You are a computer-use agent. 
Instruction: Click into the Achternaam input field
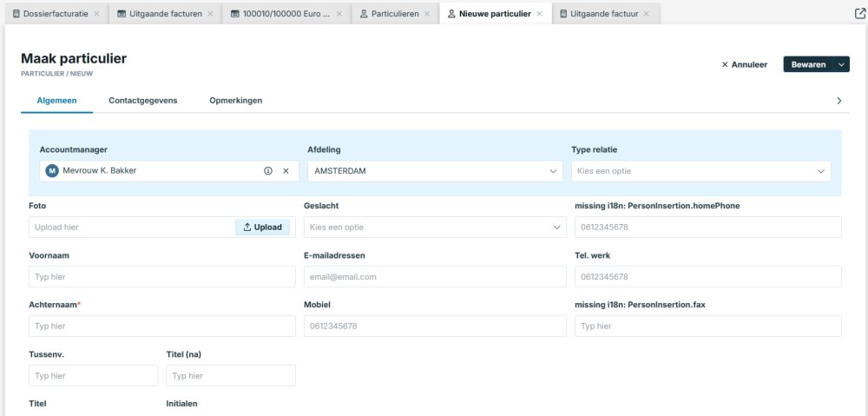[162, 327]
